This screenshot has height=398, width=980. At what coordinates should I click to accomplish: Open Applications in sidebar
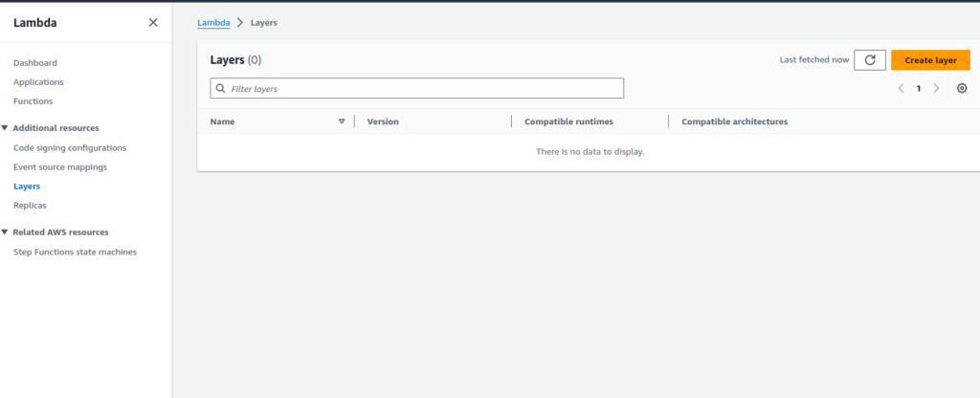(38, 82)
